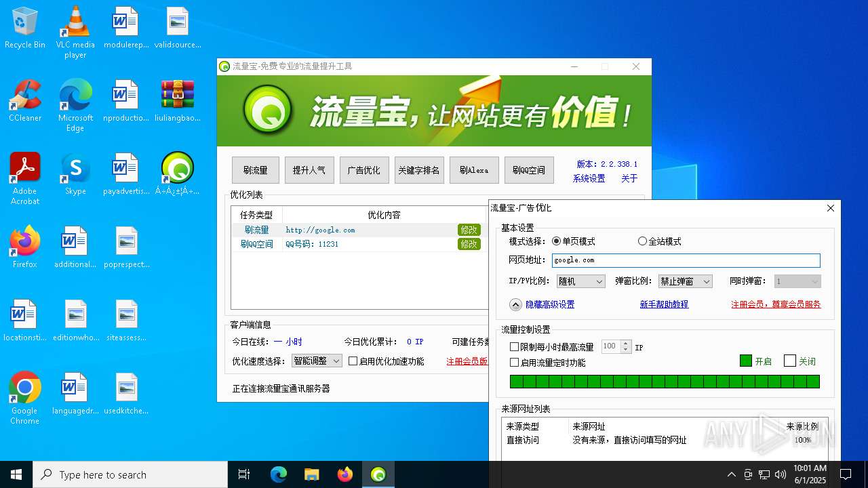868x488 pixels.
Task: Open Google Chrome desktop shortcut
Action: (25, 398)
